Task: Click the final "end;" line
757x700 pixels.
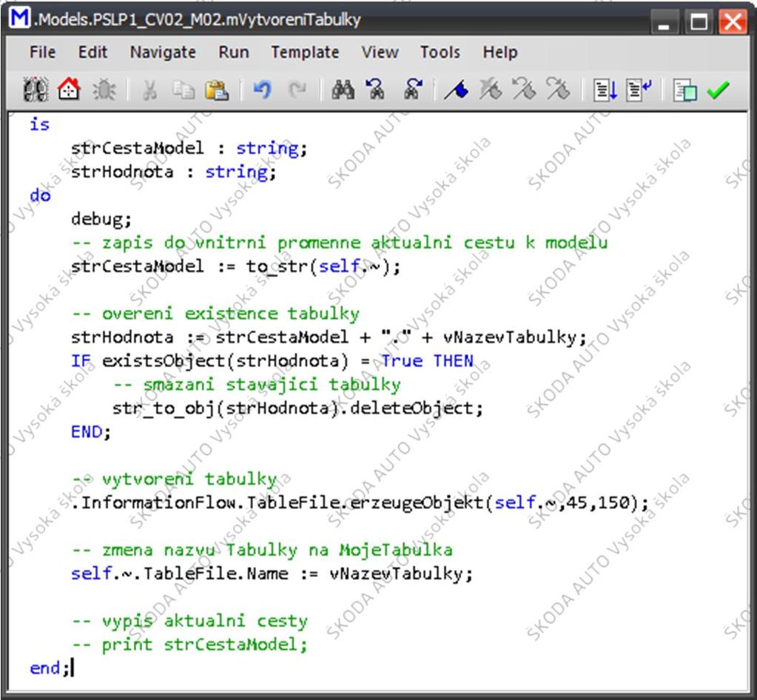Action: click(50, 668)
